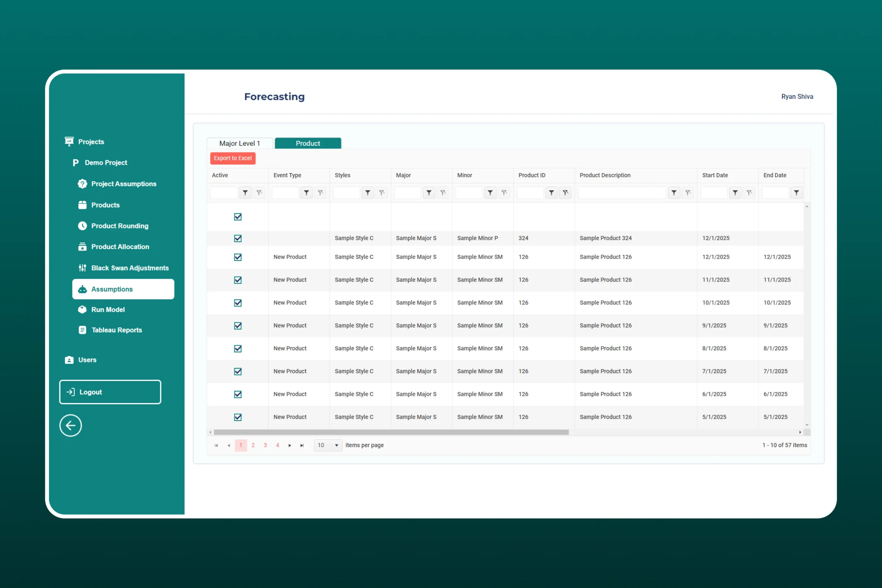
Task: Open the items per page dropdown
Action: tap(328, 445)
